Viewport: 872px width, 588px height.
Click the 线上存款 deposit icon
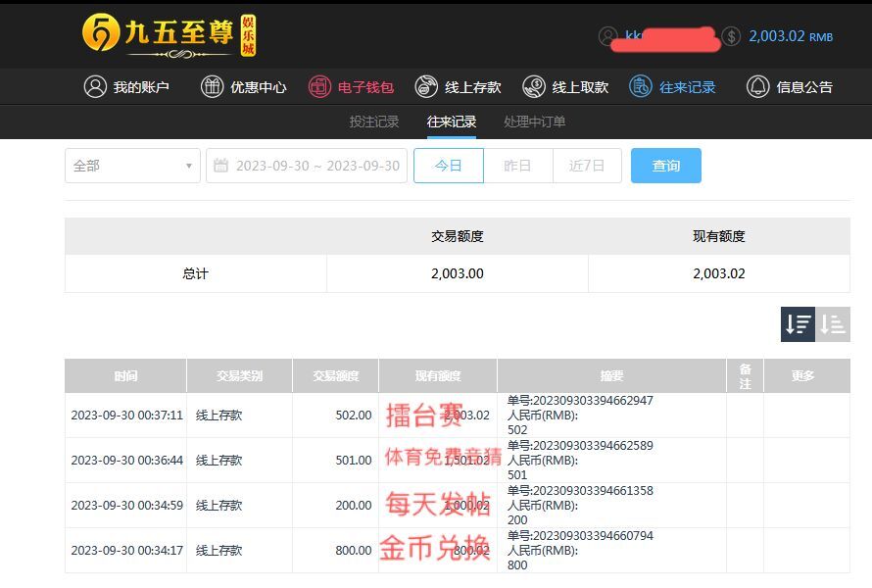click(426, 87)
